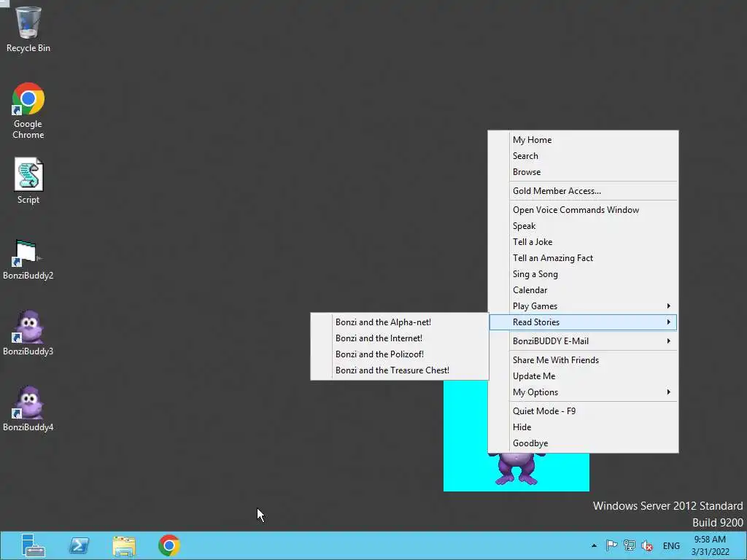Select Search in the Bonzi menu
The width and height of the screenshot is (747, 560).
coord(583,156)
